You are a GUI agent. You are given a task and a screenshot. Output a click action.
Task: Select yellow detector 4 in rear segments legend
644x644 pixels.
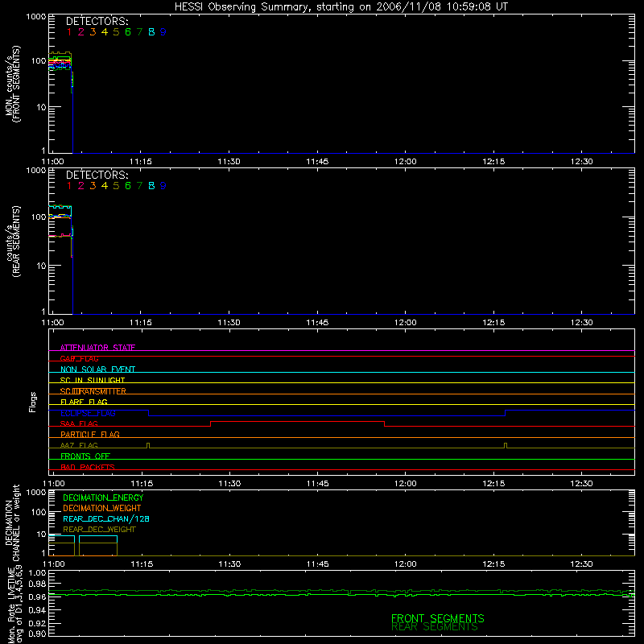(x=105, y=186)
